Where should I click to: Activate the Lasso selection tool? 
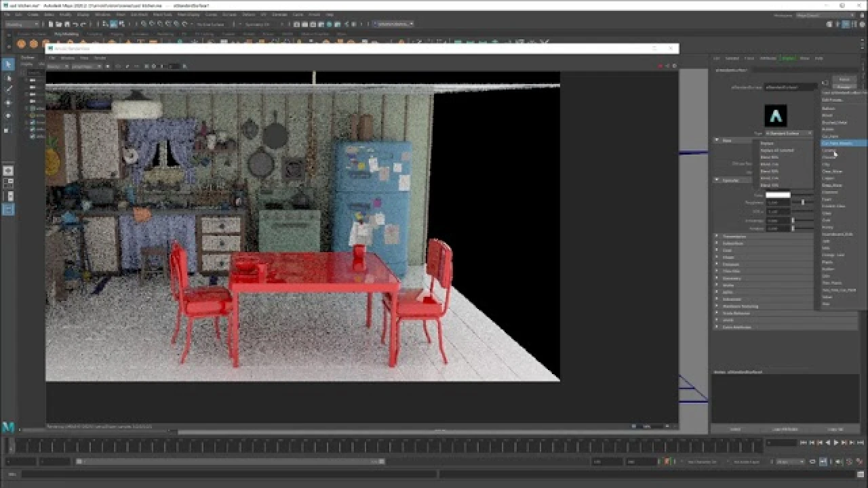tap(8, 78)
